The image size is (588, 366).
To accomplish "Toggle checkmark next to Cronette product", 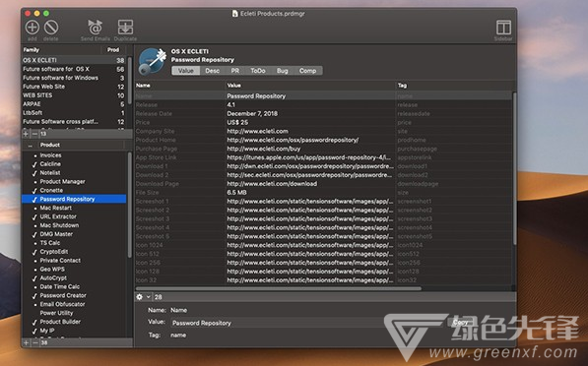I will pyautogui.click(x=34, y=190).
